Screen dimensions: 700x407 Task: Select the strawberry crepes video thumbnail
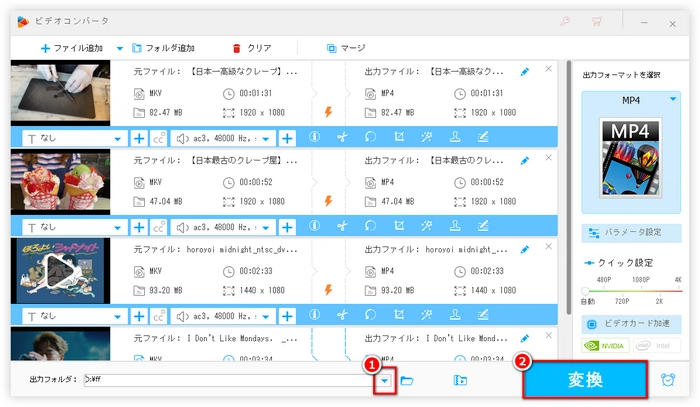[60, 182]
